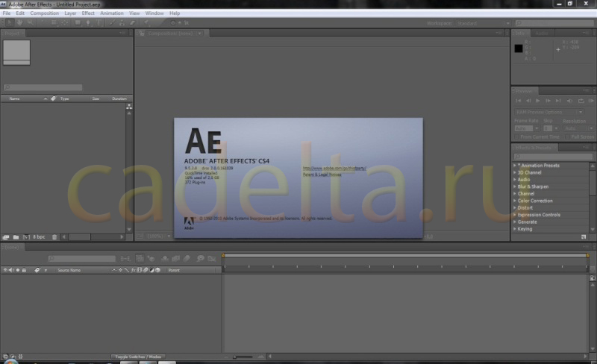The width and height of the screenshot is (597, 364).
Task: Select the Puppet Pin tool
Action: (146, 23)
